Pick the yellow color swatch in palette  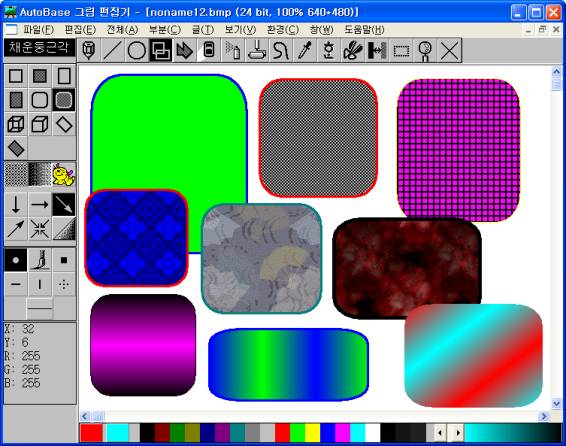313,433
